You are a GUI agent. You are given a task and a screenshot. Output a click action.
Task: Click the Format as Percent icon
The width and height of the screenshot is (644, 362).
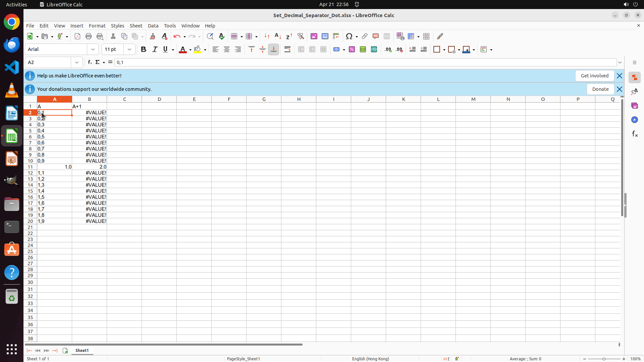(352, 49)
